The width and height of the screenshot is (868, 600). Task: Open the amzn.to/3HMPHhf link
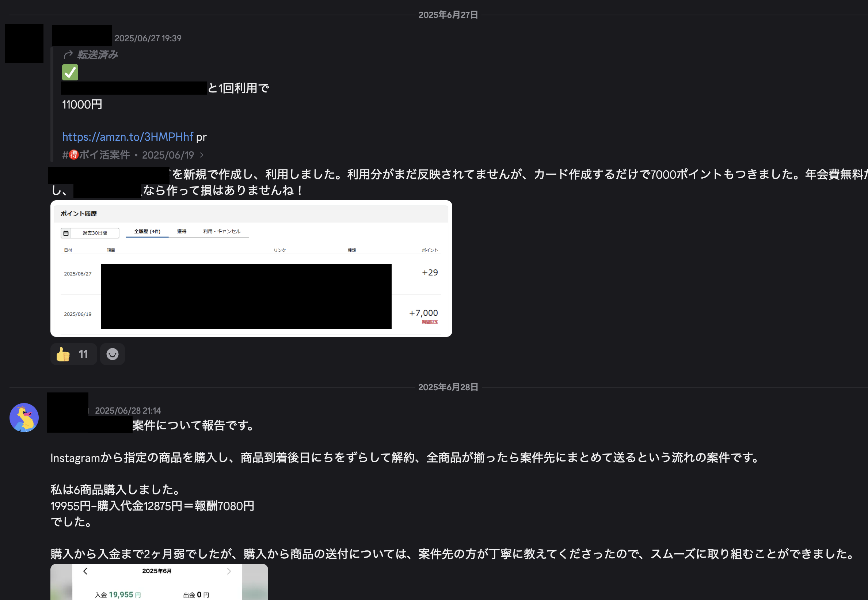[x=127, y=136]
